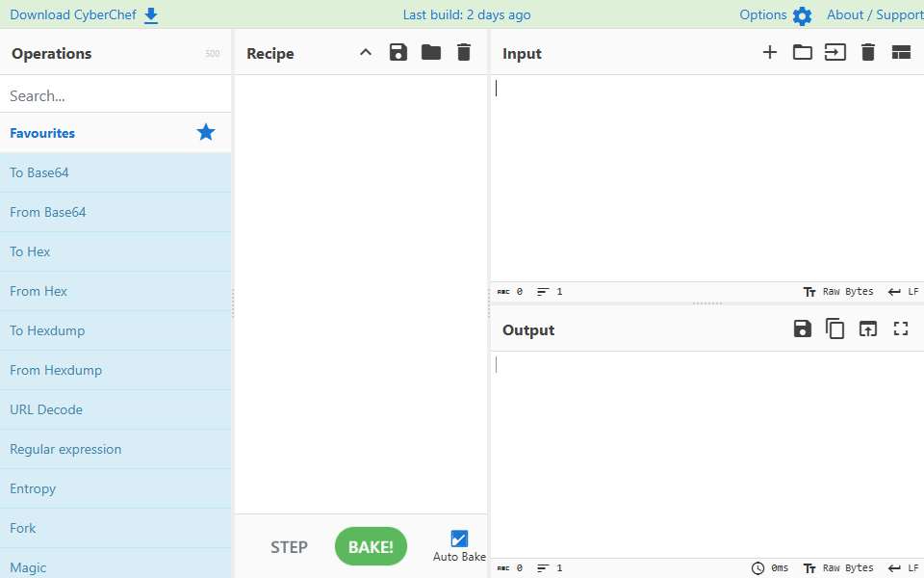Save the recipe with the floppy icon
Image resolution: width=924 pixels, height=578 pixels.
398,52
